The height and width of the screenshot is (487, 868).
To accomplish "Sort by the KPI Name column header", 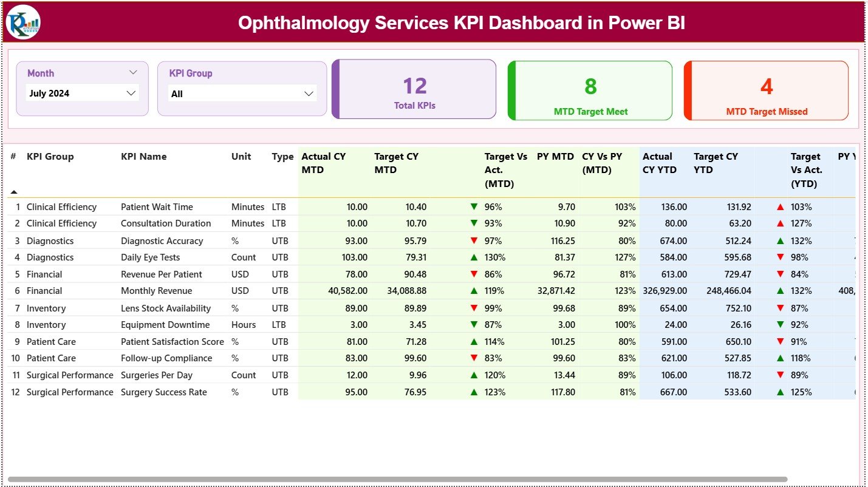I will click(x=143, y=156).
